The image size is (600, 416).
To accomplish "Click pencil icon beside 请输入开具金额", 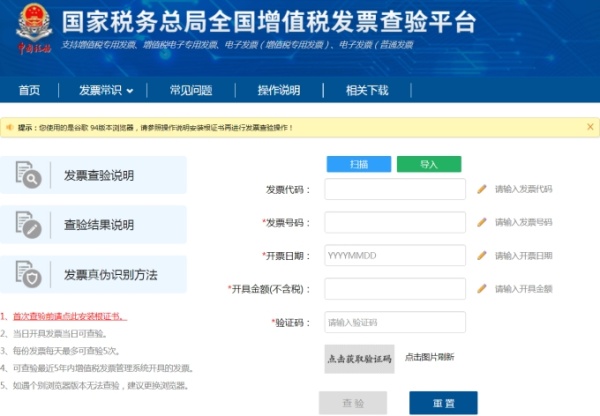I will point(482,289).
